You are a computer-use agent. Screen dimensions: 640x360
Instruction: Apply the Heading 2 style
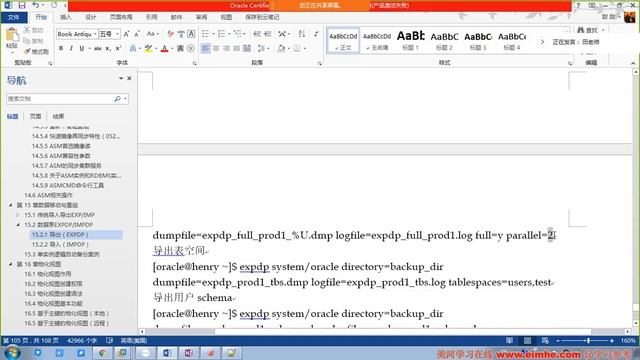[444, 41]
